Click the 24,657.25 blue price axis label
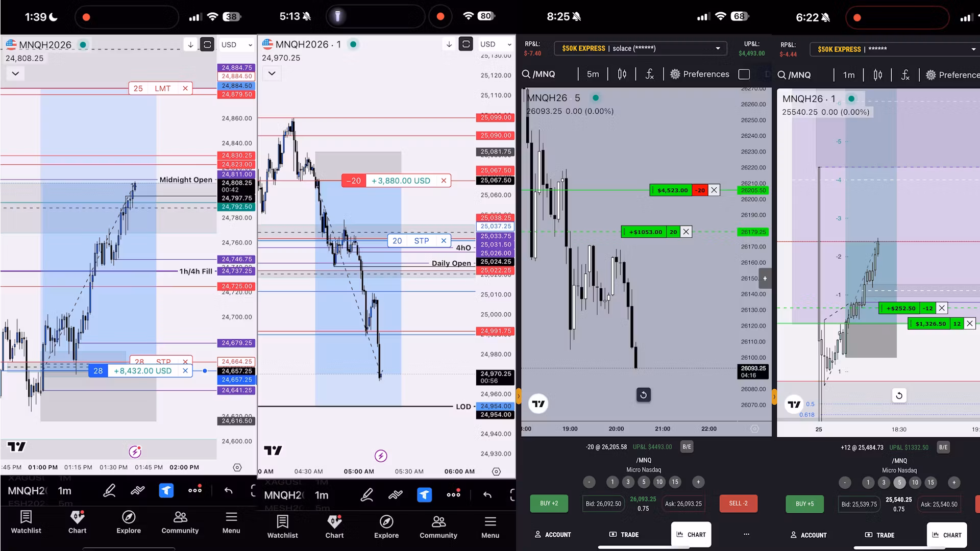Screen dimensions: 980x551 tap(237, 380)
